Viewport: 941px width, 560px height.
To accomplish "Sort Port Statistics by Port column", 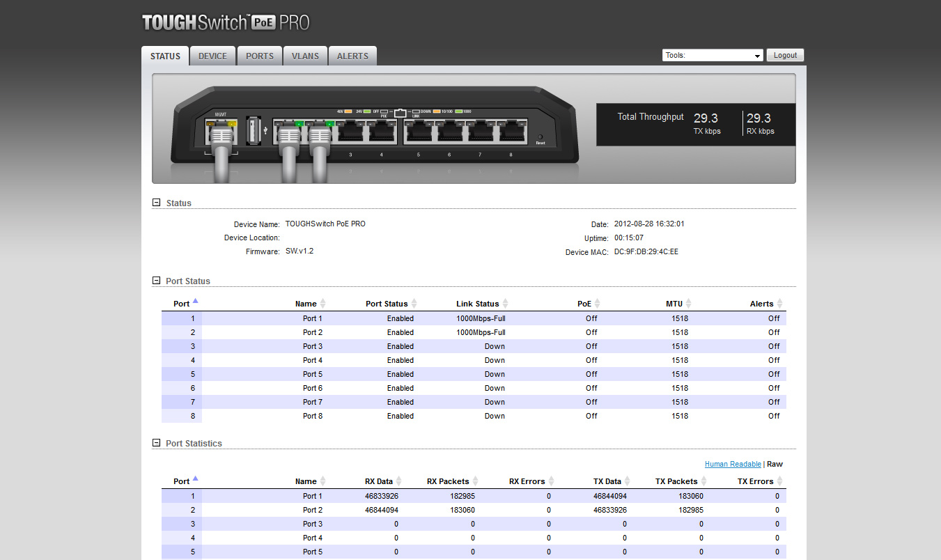I will [x=186, y=481].
